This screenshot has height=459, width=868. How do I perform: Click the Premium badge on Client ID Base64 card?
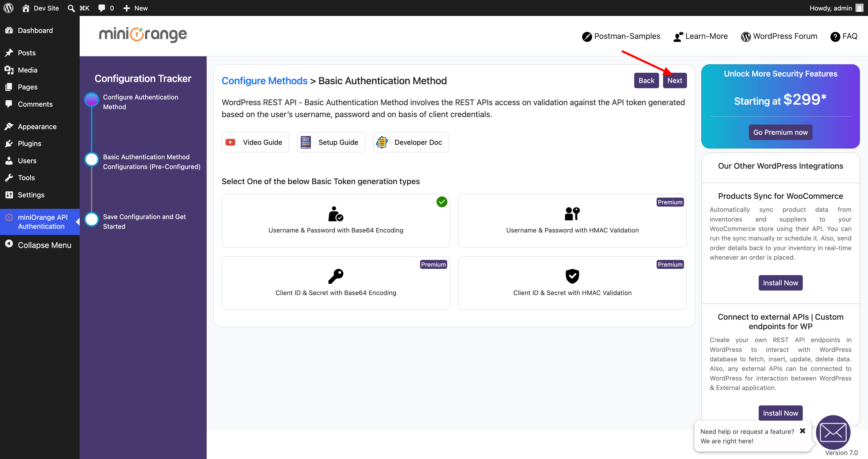[x=433, y=264]
